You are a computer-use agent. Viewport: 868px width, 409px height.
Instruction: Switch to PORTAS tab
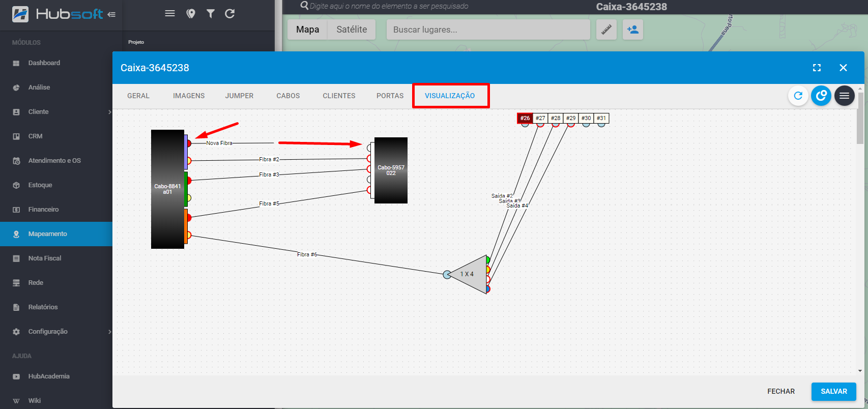tap(390, 96)
